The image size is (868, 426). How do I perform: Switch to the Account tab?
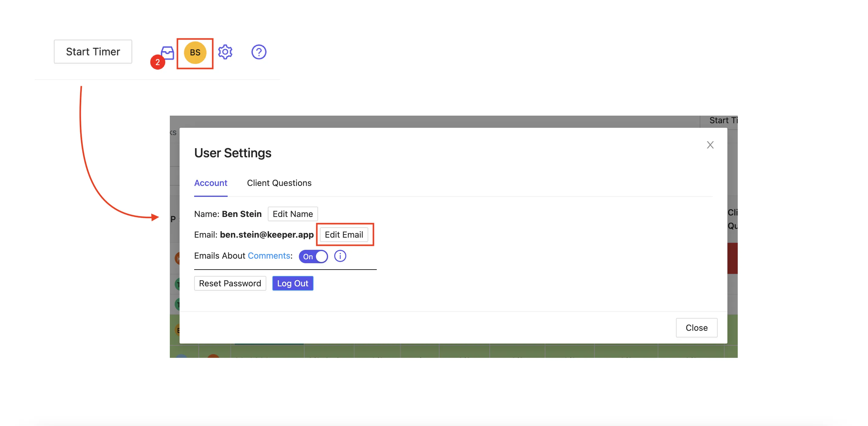point(211,183)
